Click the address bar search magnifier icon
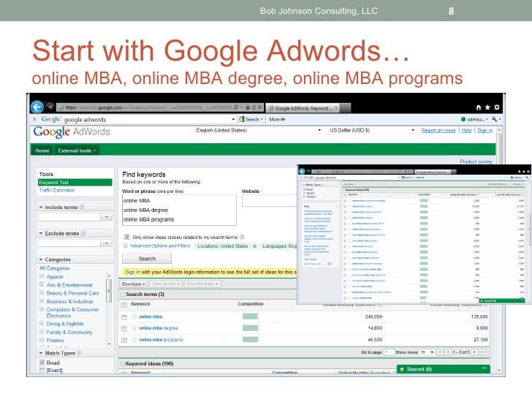Screen dimensions: 532x399 click(235, 107)
